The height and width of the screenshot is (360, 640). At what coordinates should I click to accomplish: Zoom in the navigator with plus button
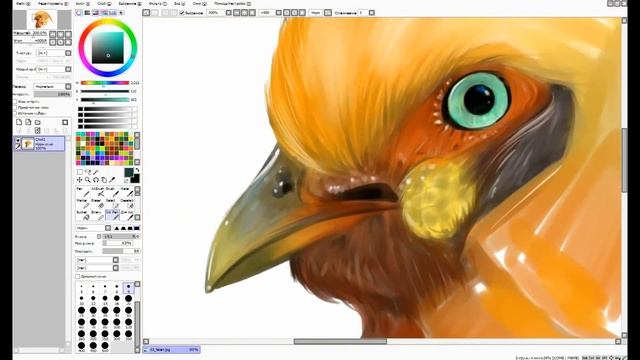(x=60, y=34)
